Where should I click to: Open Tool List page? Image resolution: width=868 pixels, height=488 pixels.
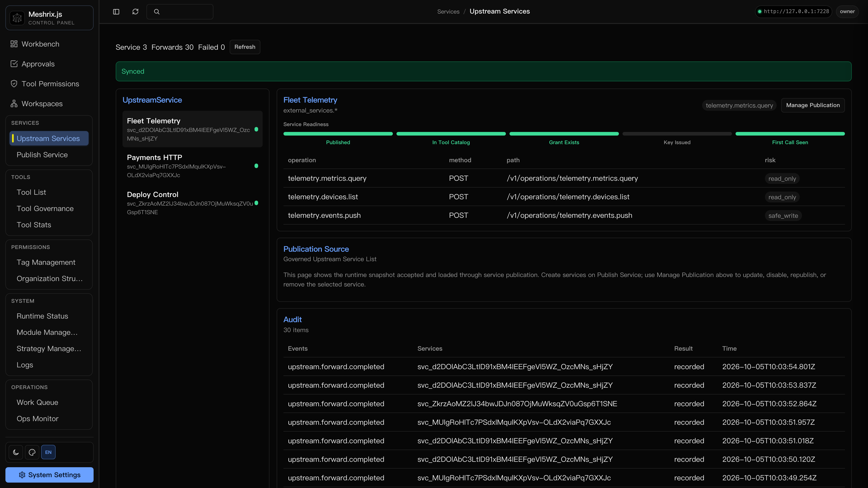[x=49, y=192]
